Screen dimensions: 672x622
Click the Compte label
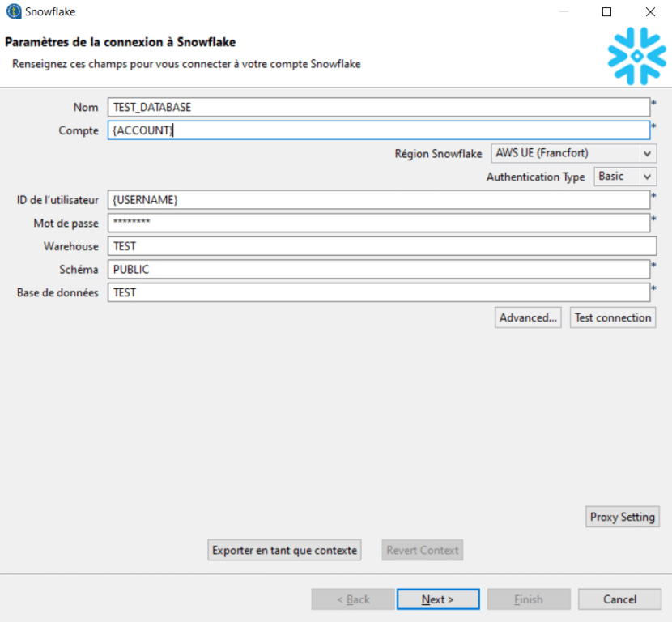[79, 130]
